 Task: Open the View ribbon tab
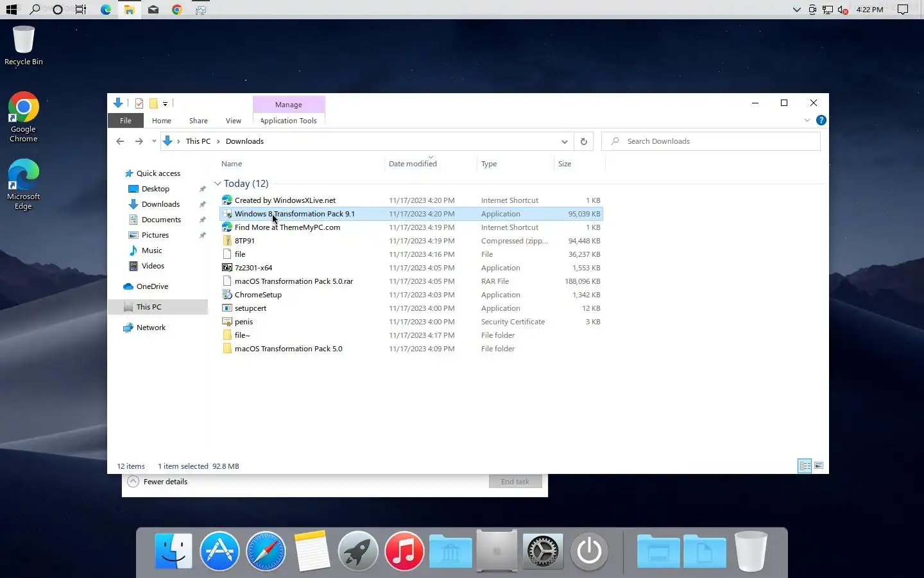[234, 121]
